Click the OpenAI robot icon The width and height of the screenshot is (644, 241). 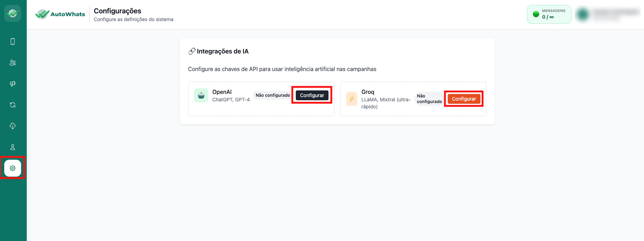coord(201,95)
